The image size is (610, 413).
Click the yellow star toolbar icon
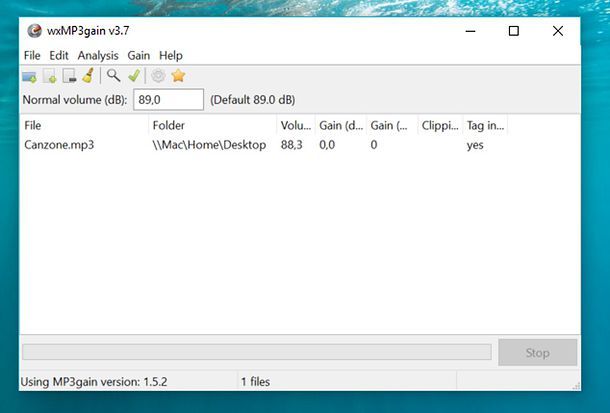178,75
